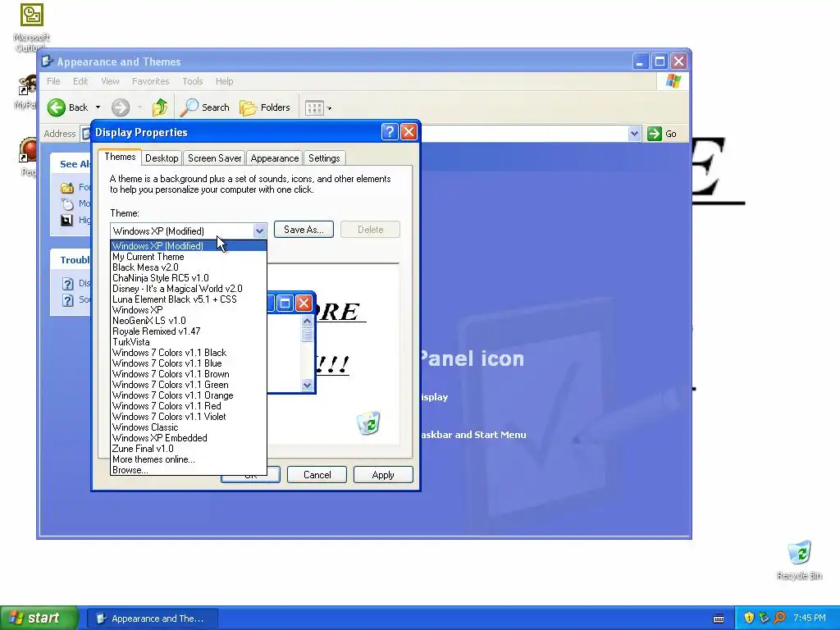The height and width of the screenshot is (630, 840).
Task: Click the Mouse Pointers icon in See Also
Action: pyautogui.click(x=67, y=203)
